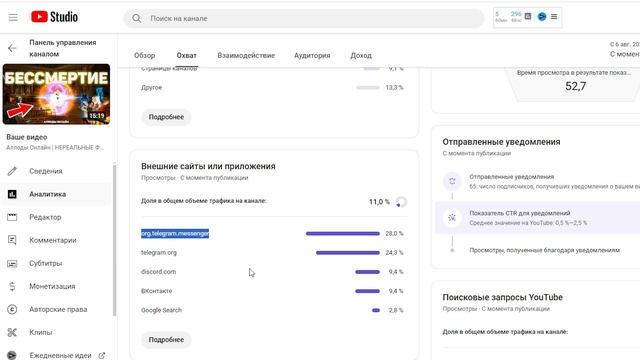Image resolution: width=640 pixels, height=360 pixels.
Task: Click the vidIQ chart icon in extension widget
Action: 528,16
